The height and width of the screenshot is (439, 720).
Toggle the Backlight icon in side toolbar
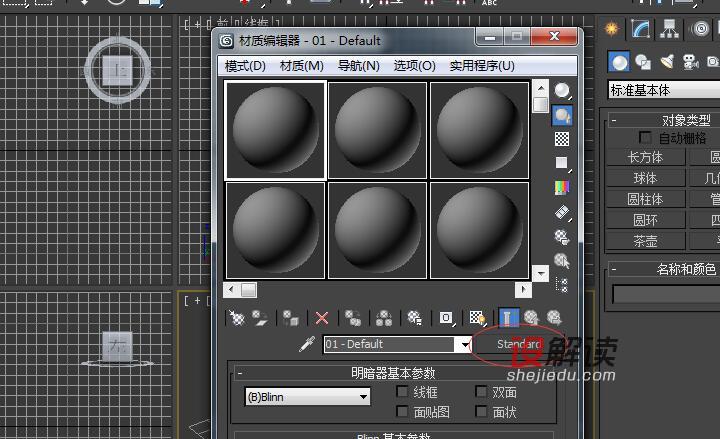(x=562, y=115)
